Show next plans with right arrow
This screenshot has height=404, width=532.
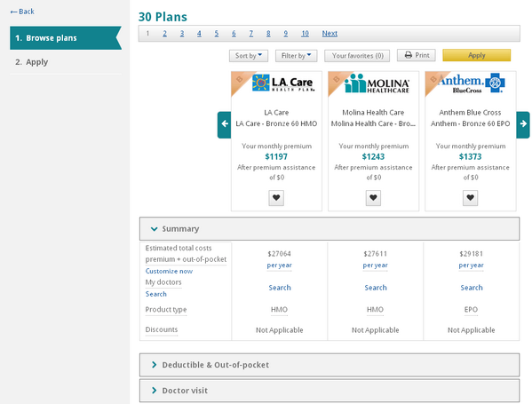(x=523, y=124)
